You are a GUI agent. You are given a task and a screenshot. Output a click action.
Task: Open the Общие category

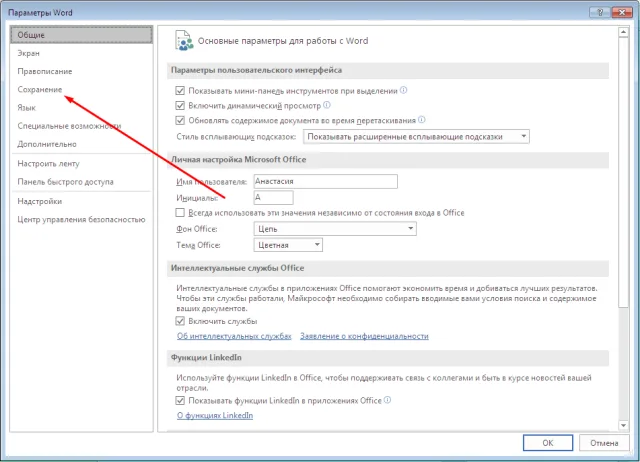(x=81, y=35)
